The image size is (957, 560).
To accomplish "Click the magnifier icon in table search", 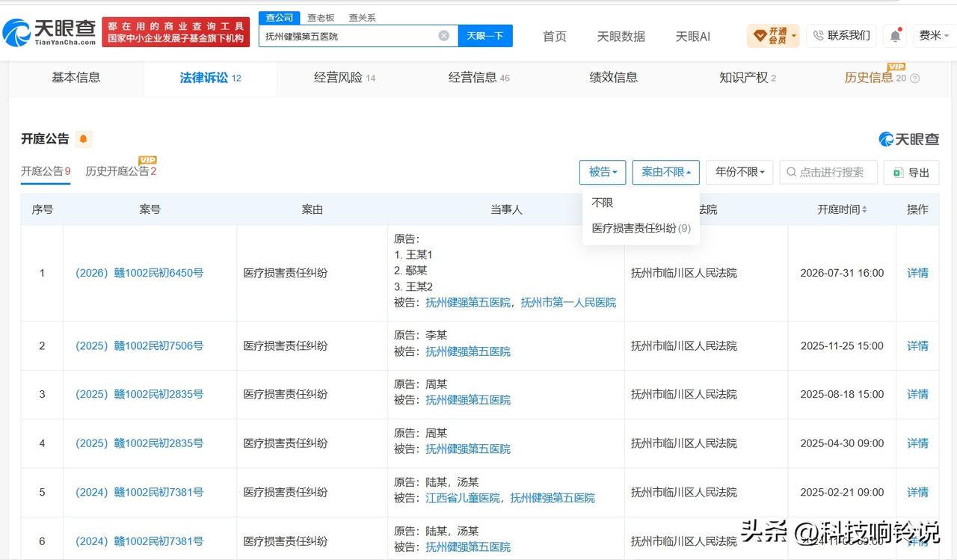I will pos(791,172).
